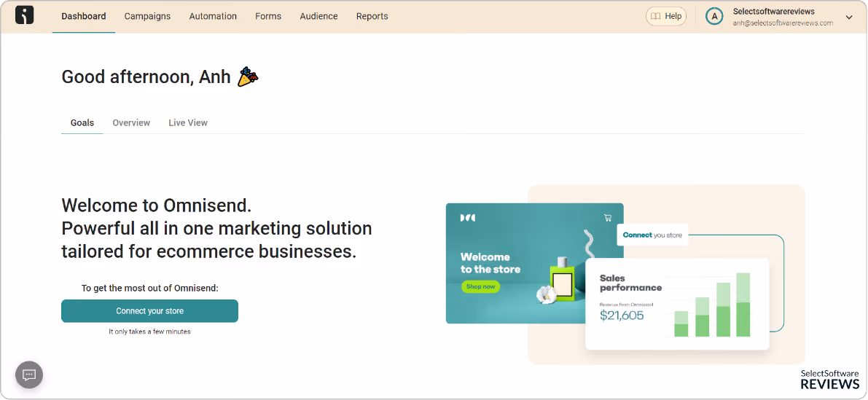Screen dimensions: 868x400
Task: Click the Help button
Action: click(666, 17)
